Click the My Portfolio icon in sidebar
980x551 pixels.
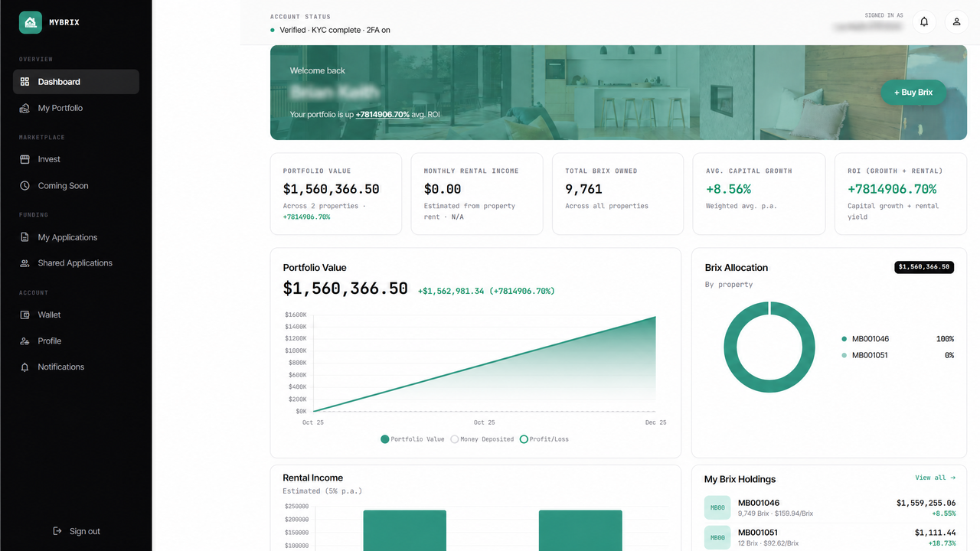click(24, 108)
